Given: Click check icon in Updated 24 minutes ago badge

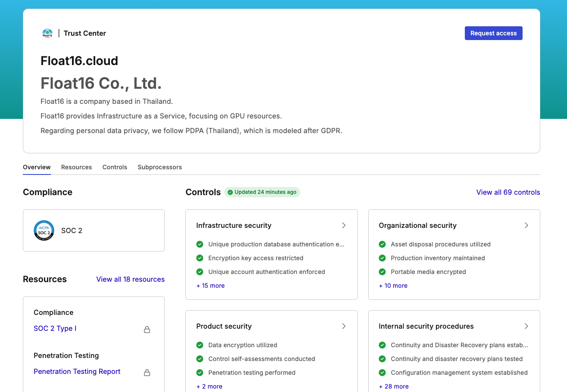Looking at the screenshot, I should tap(230, 192).
